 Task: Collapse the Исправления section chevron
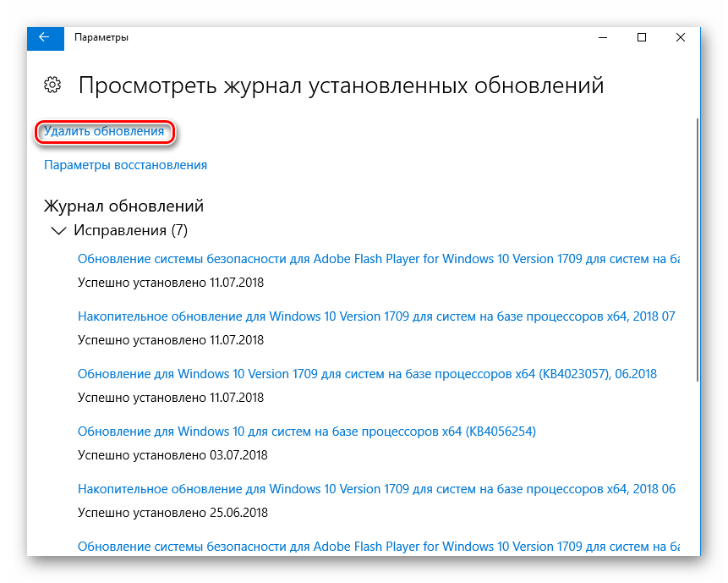[x=58, y=230]
